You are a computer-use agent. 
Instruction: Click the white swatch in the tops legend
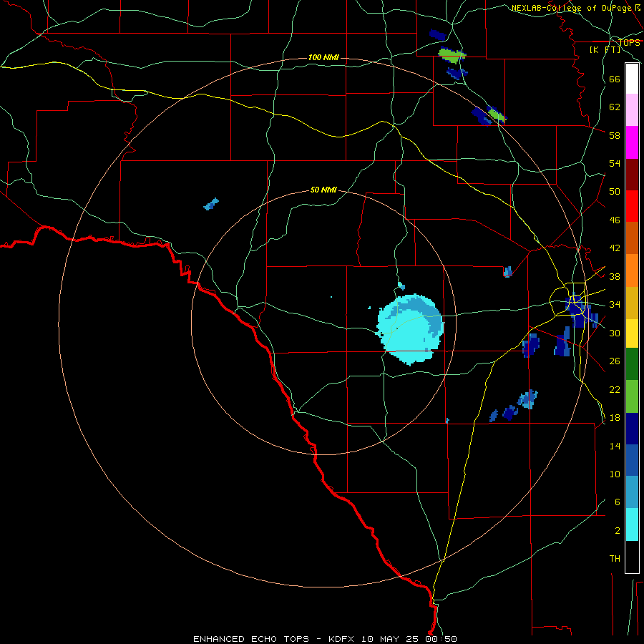[632, 79]
